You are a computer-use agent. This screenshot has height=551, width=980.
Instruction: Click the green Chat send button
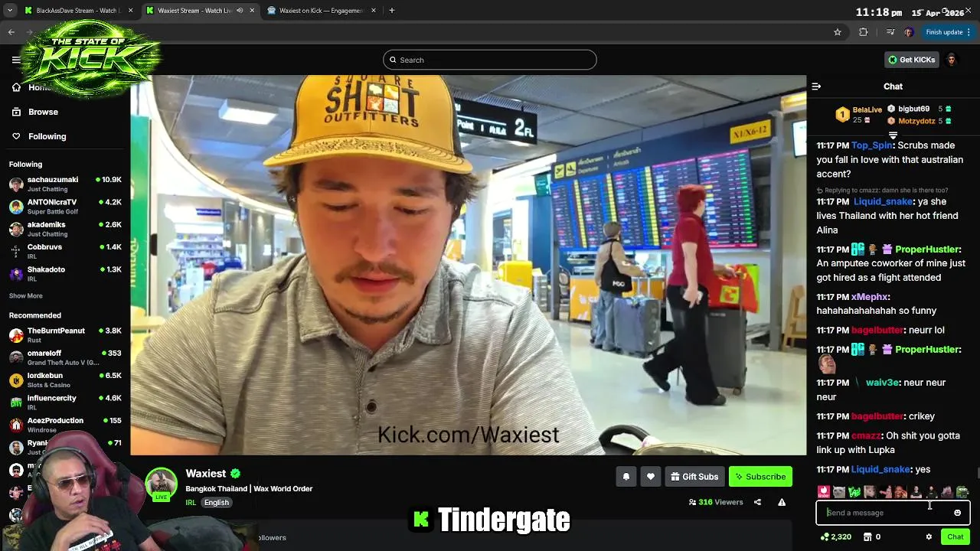pyautogui.click(x=955, y=537)
